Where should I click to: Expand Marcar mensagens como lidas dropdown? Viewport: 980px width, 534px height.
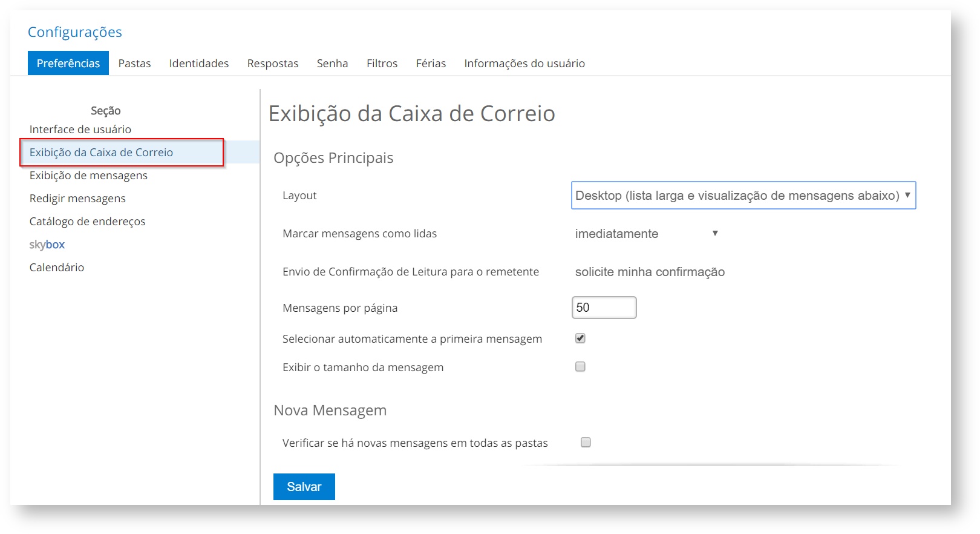646,234
